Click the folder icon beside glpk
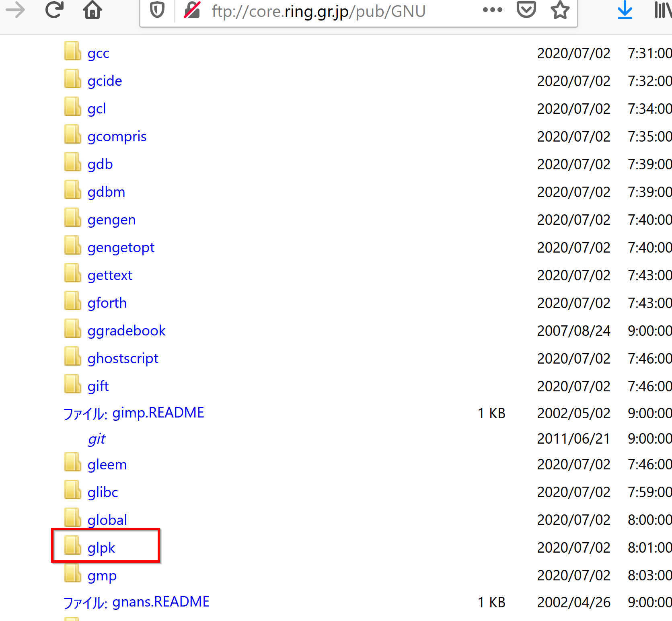The width and height of the screenshot is (672, 621). click(x=73, y=546)
